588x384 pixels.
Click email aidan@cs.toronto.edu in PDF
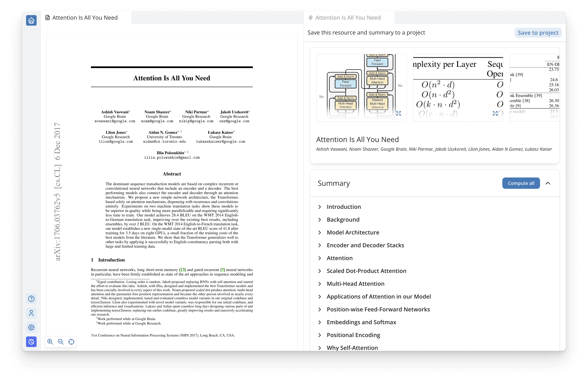click(164, 142)
